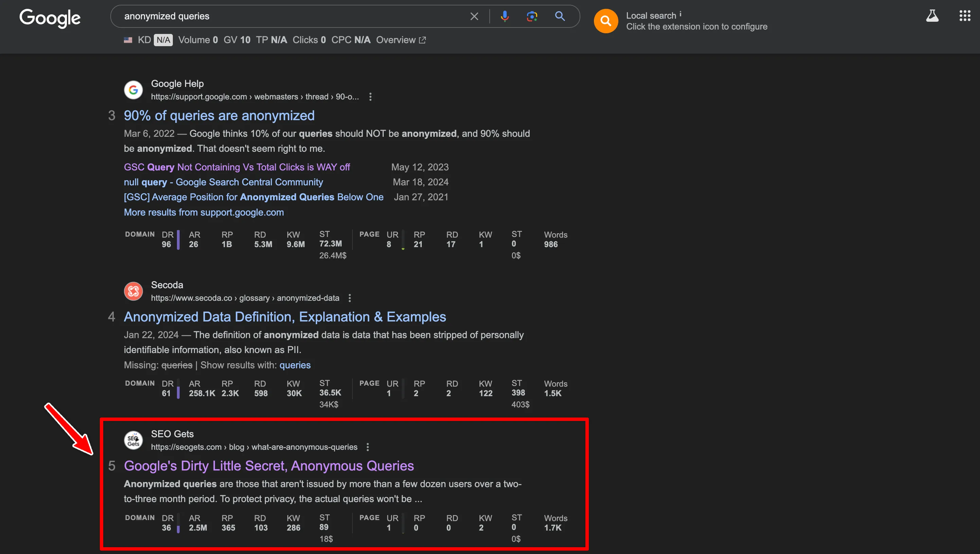Click 'queries' in Show results with

(x=295, y=365)
